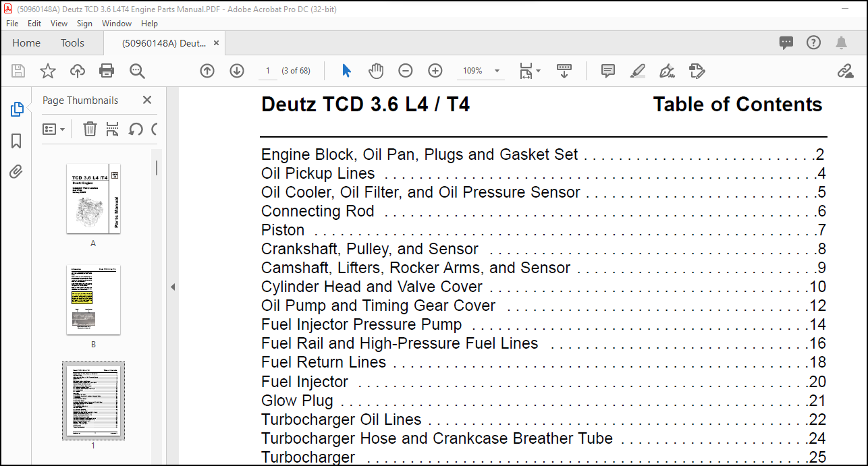Open the Page Thumbnails pane icon
868x466 pixels.
(17, 109)
